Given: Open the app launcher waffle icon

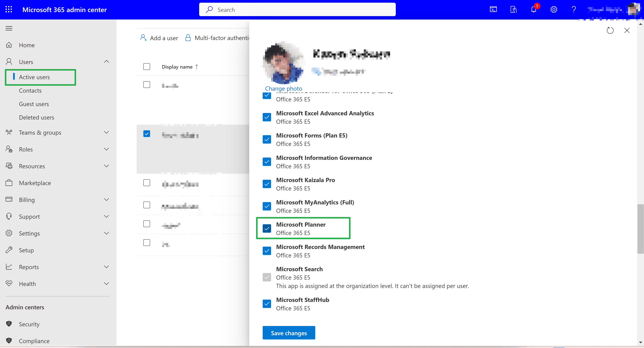Looking at the screenshot, I should (9, 10).
